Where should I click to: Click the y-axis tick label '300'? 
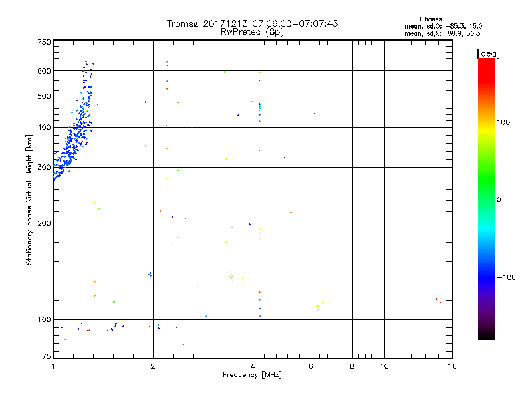[44, 168]
